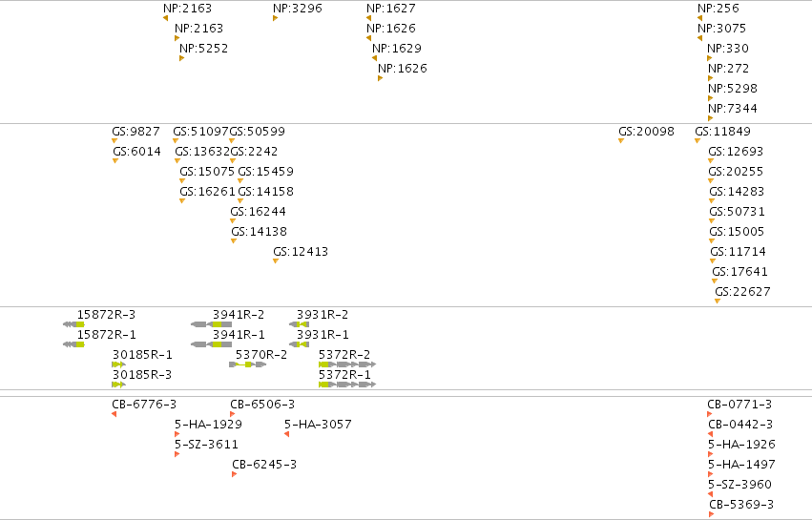Click the NP:256 marker label
This screenshot has width=812, height=520.
pyautogui.click(x=718, y=9)
